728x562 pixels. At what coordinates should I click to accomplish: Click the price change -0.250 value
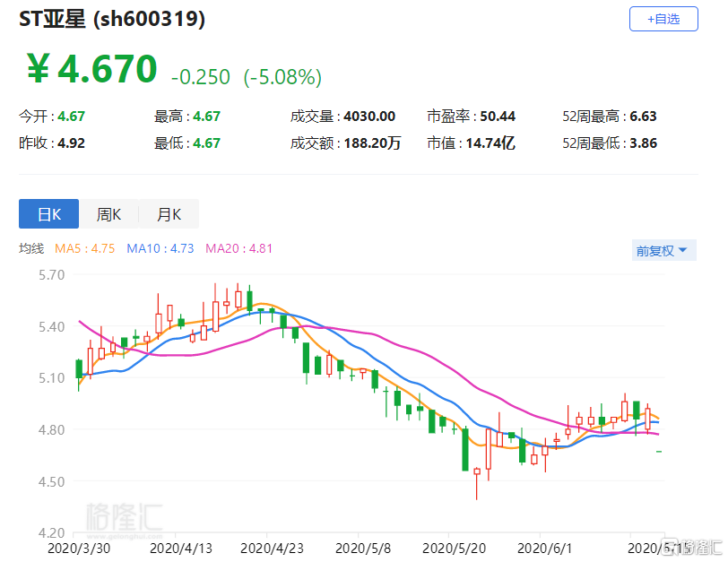point(201,77)
